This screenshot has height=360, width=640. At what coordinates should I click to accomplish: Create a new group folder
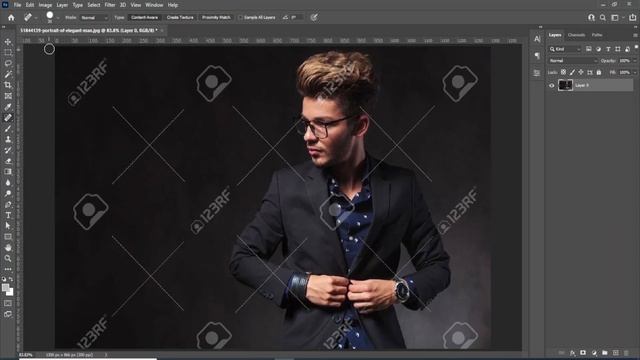click(604, 353)
